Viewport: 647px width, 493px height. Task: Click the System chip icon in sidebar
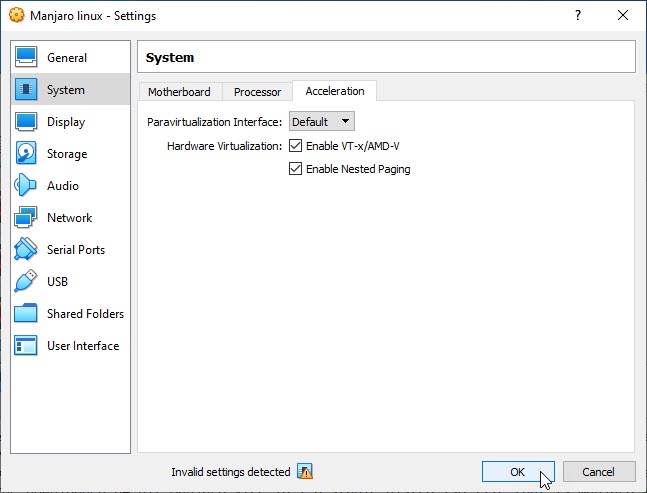tap(26, 89)
